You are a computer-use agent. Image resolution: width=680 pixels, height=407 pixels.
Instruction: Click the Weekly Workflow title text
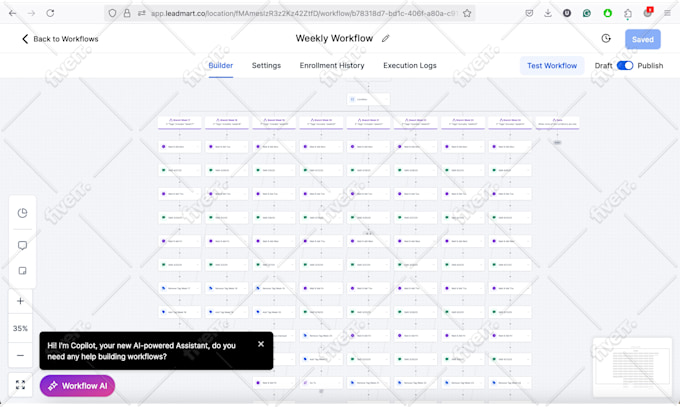[x=334, y=38]
